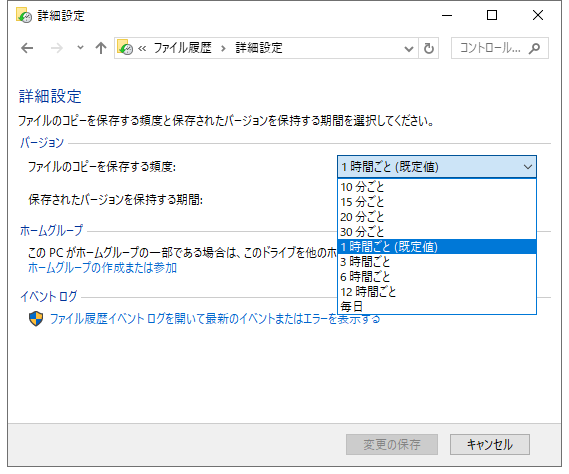Open ホームグループの作成または参加 link
The image size is (569, 474).
point(102,268)
